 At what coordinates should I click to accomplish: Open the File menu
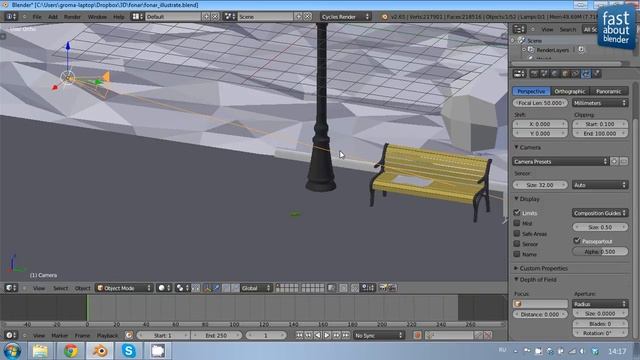37,17
